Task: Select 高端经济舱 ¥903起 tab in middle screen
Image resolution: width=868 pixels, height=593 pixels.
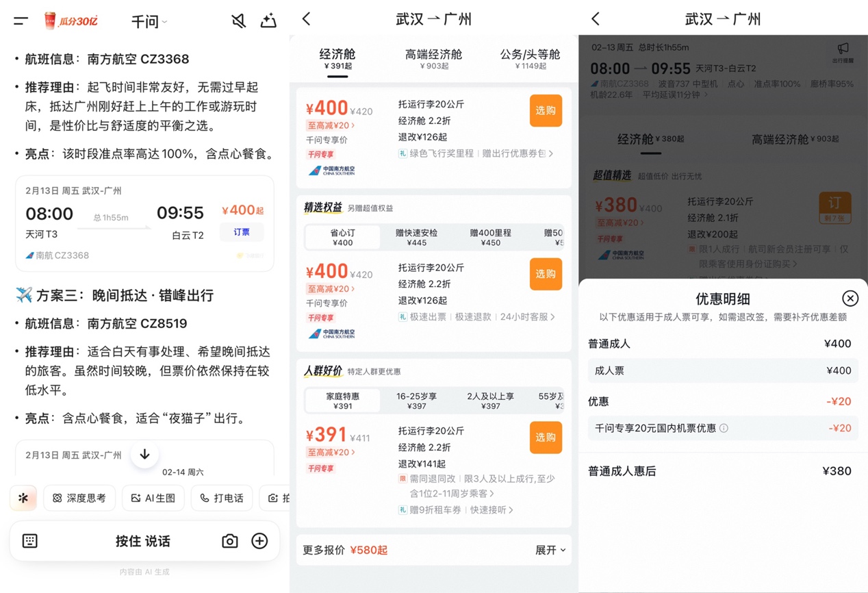Action: (x=434, y=59)
